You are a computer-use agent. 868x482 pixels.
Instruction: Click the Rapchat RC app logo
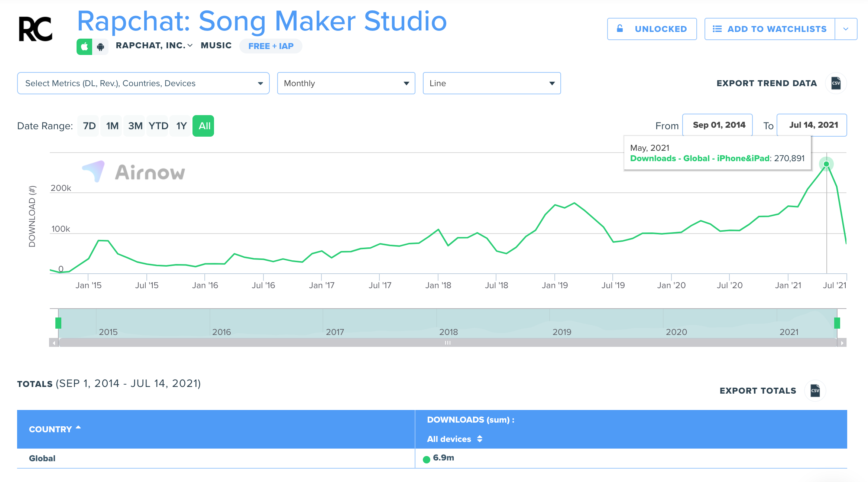pyautogui.click(x=36, y=29)
